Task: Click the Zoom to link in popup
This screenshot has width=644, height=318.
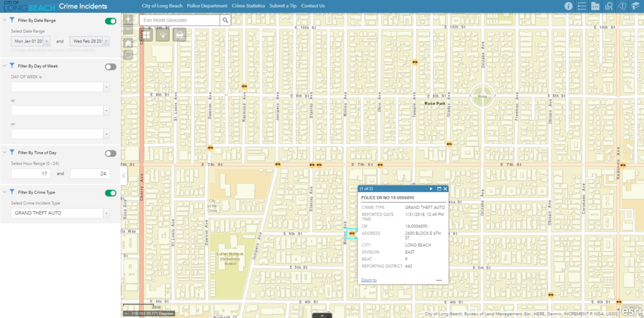Action: click(x=369, y=280)
